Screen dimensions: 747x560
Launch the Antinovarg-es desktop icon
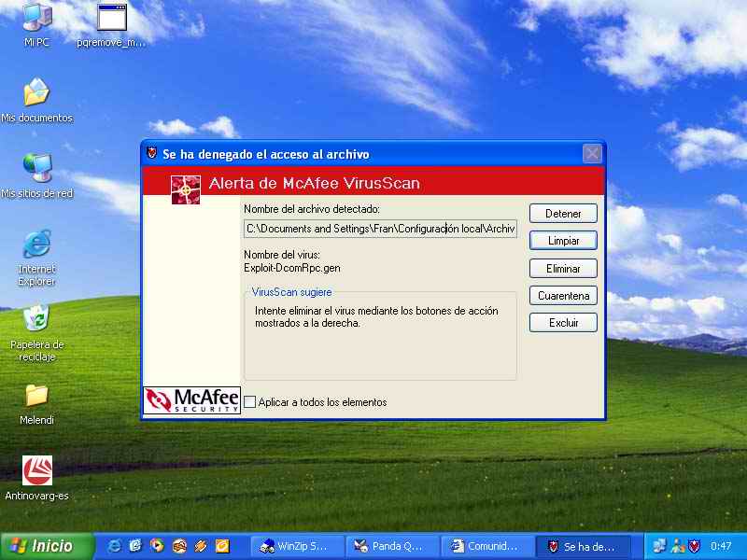coord(36,478)
